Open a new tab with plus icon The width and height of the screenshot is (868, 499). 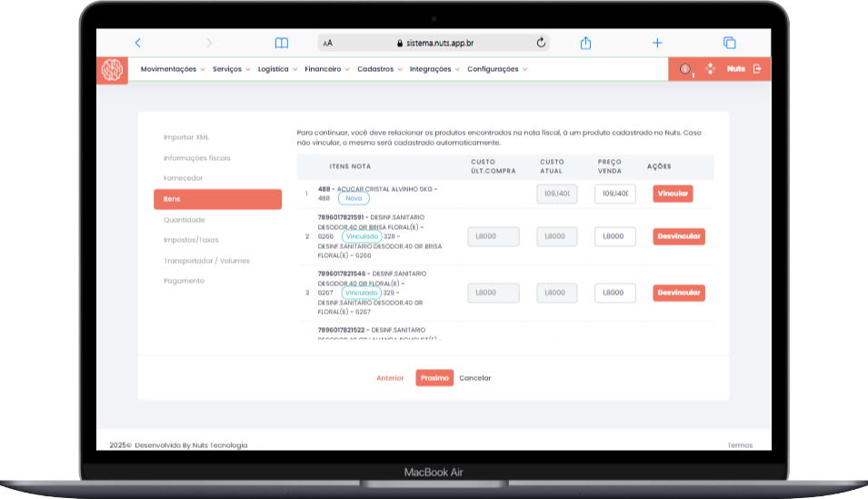657,43
